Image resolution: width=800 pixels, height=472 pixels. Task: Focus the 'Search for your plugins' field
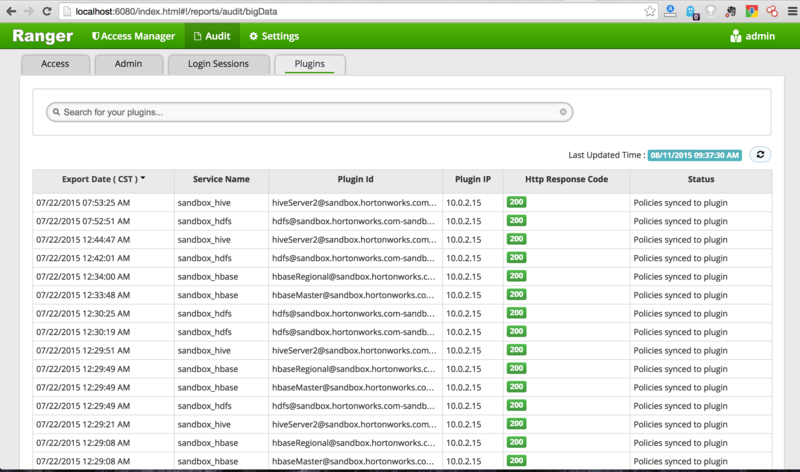[x=300, y=112]
